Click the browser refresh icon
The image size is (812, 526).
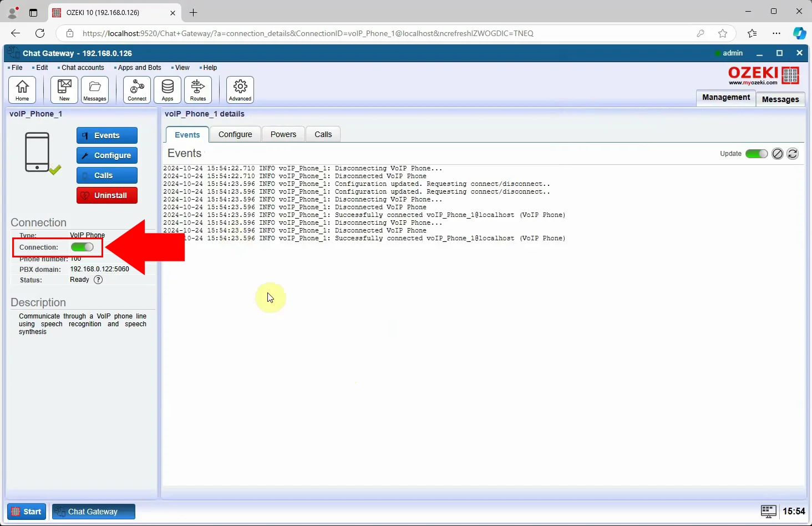coord(40,33)
